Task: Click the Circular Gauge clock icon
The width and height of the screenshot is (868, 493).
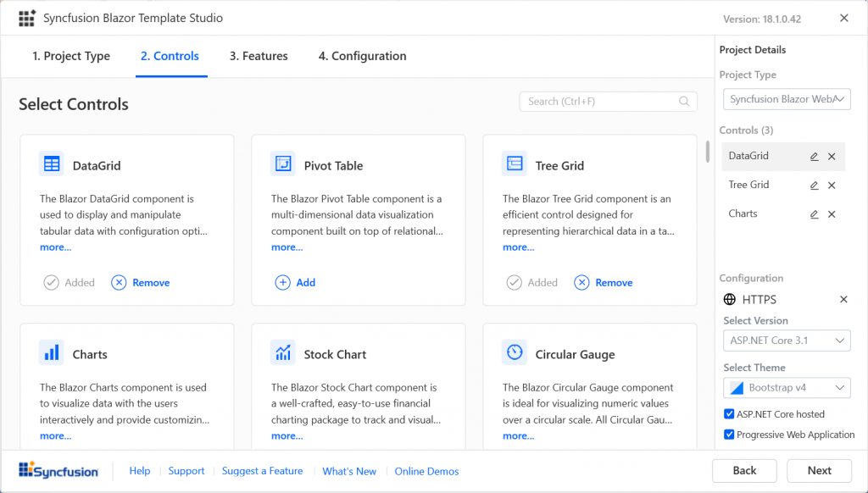Action: (x=514, y=352)
